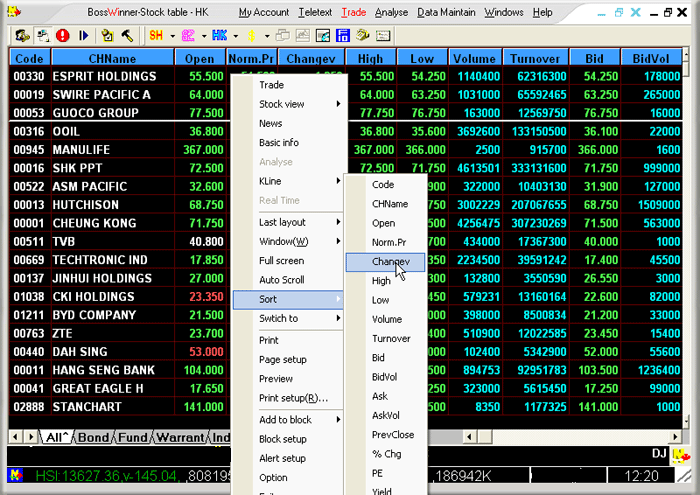Click the HANG SENG BANK row name

pyautogui.click(x=104, y=370)
